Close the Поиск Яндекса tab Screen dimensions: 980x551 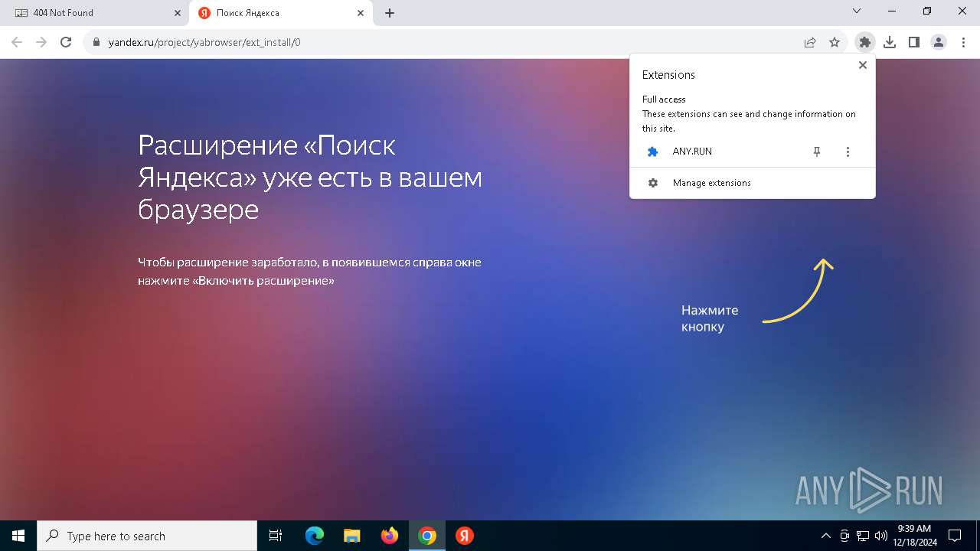click(x=361, y=13)
